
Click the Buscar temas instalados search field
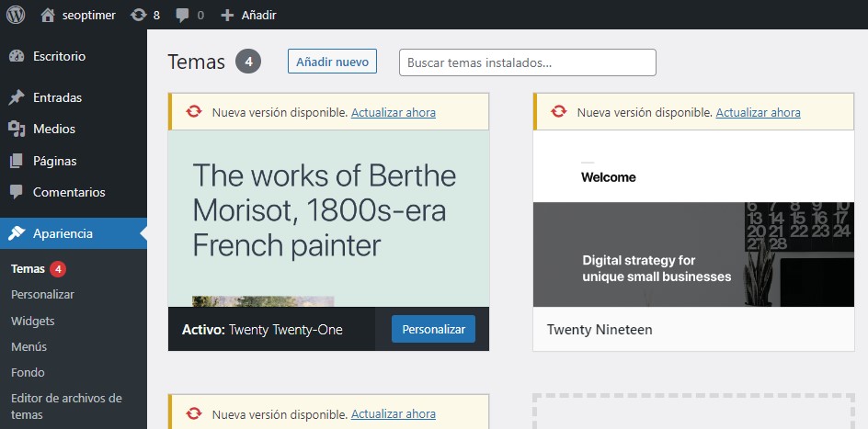[527, 62]
